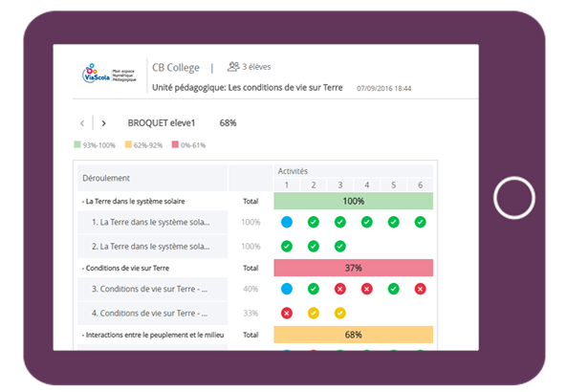The height and width of the screenshot is (392, 566).
Task: Click red cross for activity 3, row 3
Action: [x=340, y=289]
